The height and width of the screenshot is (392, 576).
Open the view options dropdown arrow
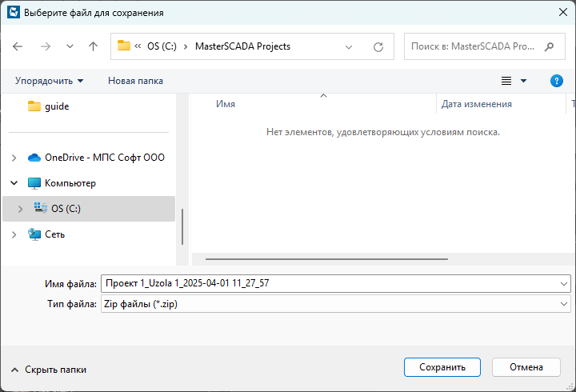pos(523,81)
